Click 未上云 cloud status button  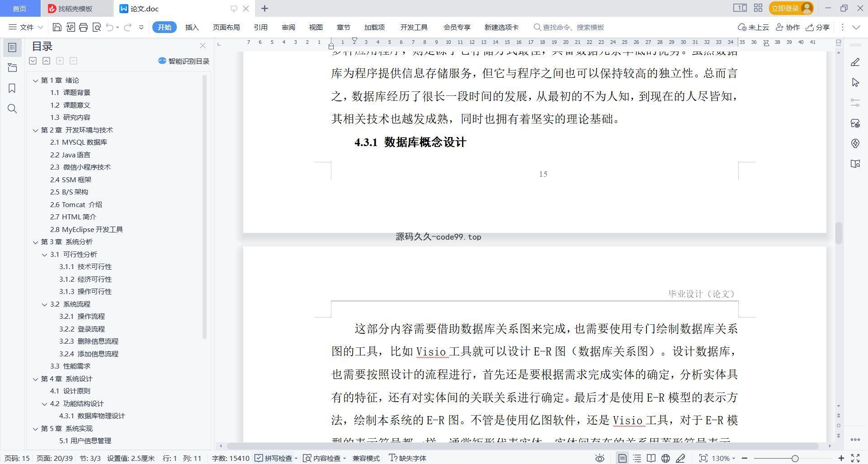pos(753,27)
